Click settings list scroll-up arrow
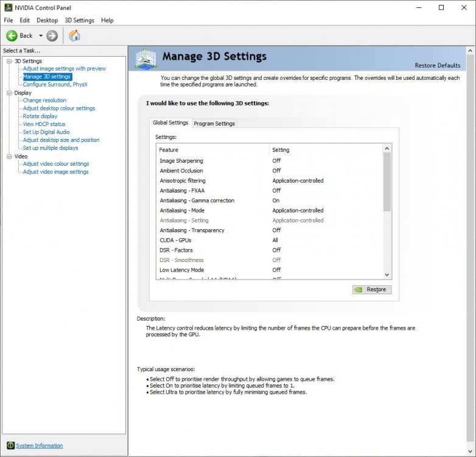The image size is (476, 457). (x=387, y=148)
